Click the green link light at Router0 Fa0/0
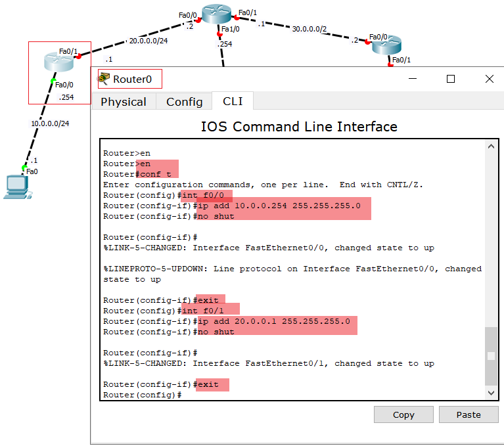The image size is (504, 446). (x=53, y=81)
